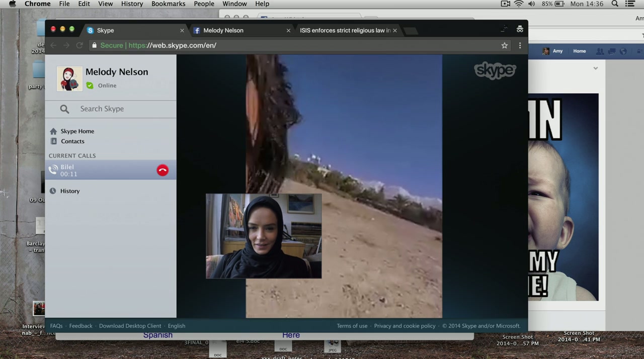
Task: Open Terms of use link
Action: point(352,326)
